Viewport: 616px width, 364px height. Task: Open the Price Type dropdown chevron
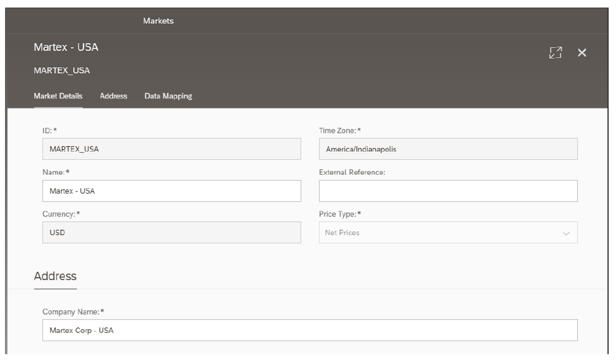click(x=566, y=233)
